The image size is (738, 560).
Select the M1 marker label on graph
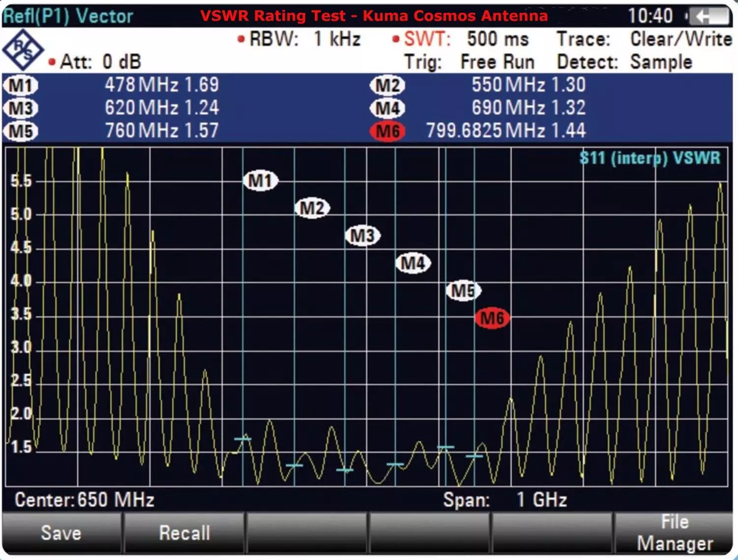tap(261, 181)
